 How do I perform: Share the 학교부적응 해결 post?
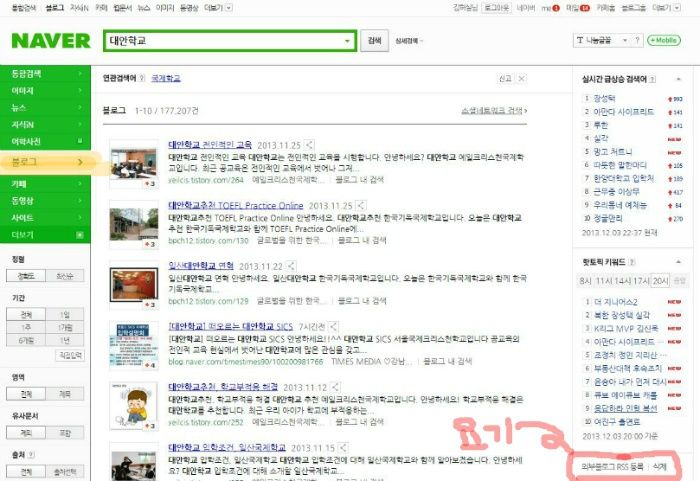[x=336, y=387]
